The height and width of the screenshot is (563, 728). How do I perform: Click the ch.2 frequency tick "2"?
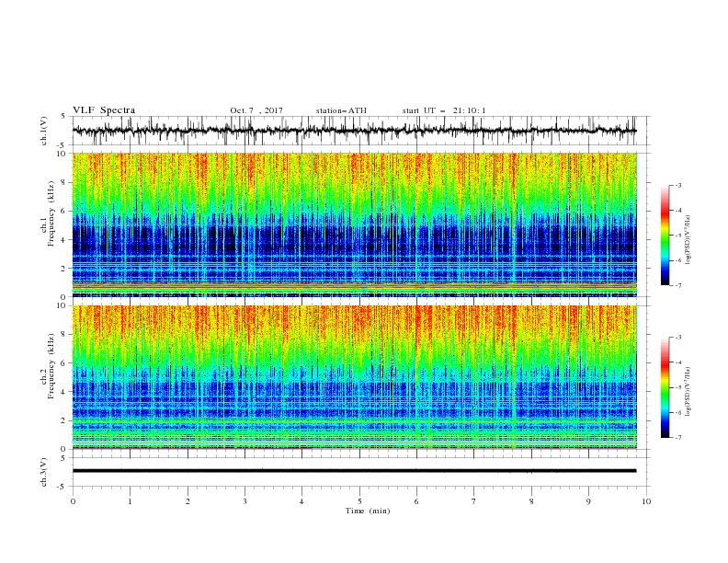[64, 420]
